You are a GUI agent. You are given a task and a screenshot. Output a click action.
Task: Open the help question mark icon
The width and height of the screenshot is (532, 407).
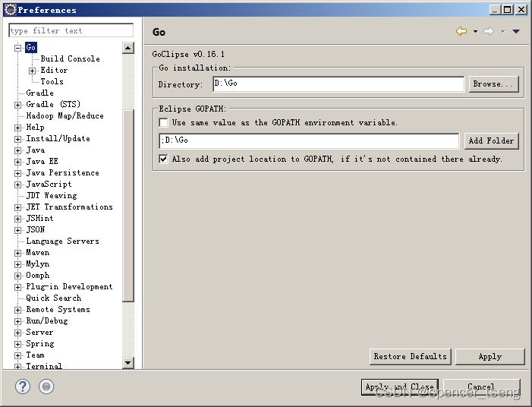pyautogui.click(x=23, y=386)
